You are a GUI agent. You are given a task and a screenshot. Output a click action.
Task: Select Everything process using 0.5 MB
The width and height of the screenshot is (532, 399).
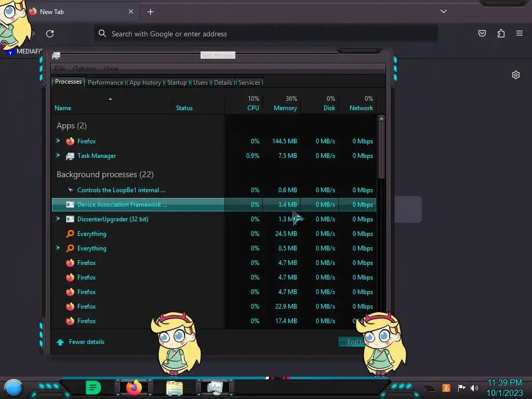coord(214,248)
